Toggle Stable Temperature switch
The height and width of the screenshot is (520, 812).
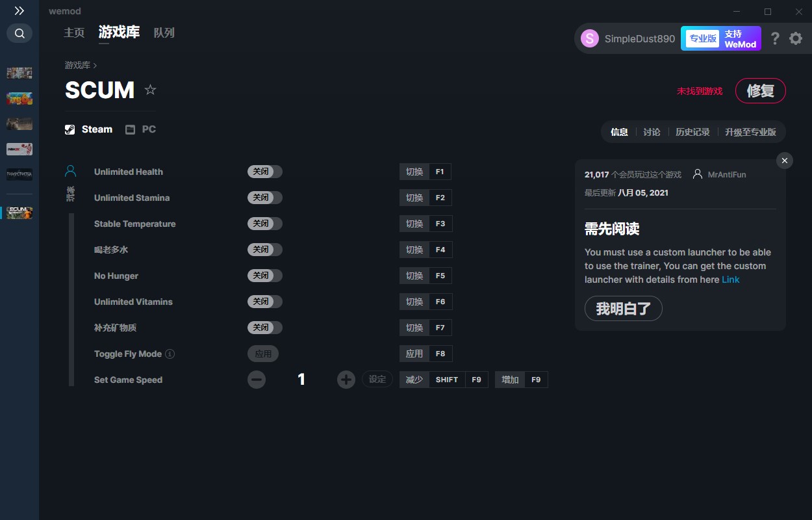click(x=265, y=224)
